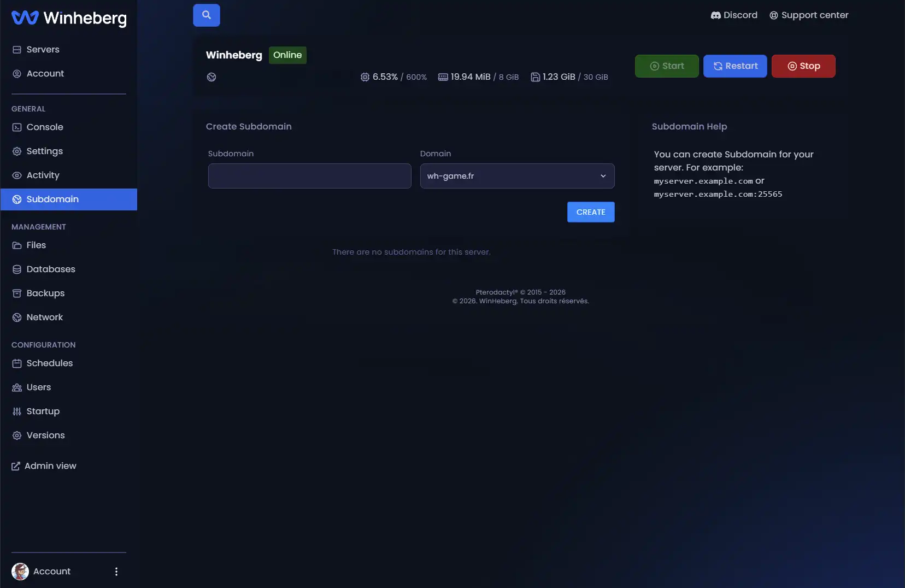Click the Admin view link
This screenshot has height=588, width=905.
pyautogui.click(x=44, y=466)
